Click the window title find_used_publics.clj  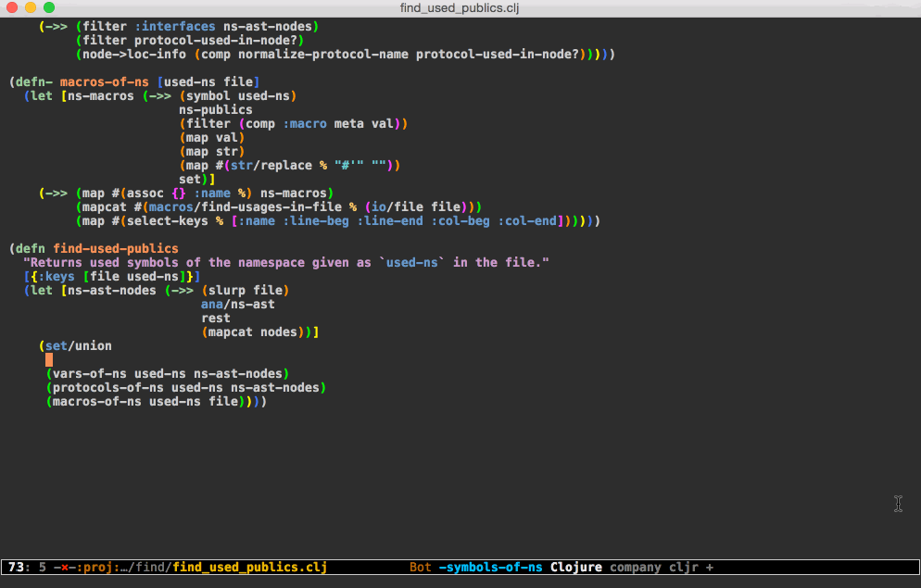tap(460, 8)
